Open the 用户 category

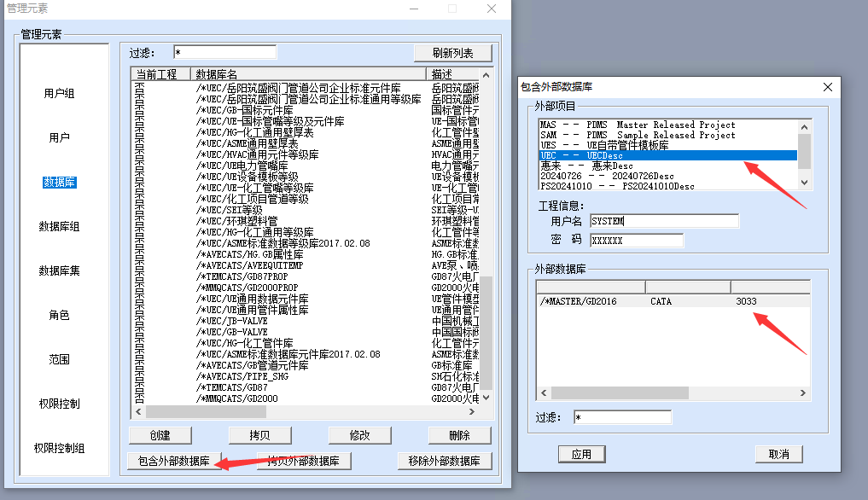pos(59,137)
